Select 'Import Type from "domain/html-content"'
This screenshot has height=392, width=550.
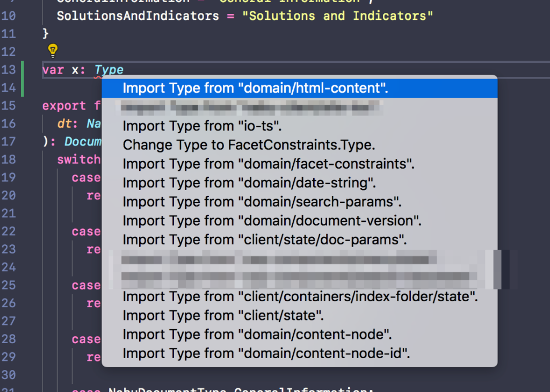[254, 88]
